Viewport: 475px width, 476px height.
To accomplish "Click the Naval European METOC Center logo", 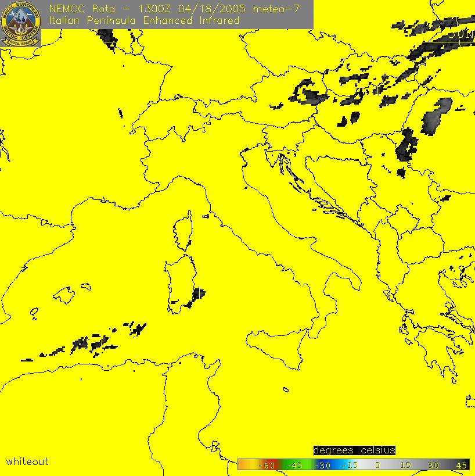I will pyautogui.click(x=21, y=24).
